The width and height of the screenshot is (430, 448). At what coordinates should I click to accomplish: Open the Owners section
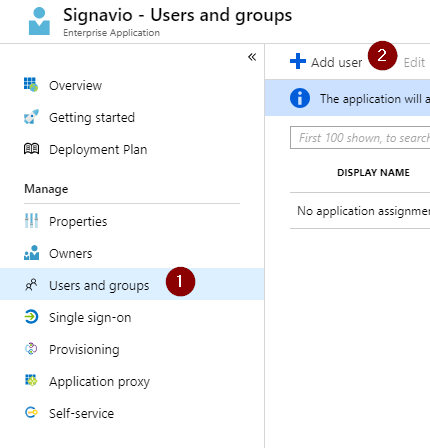71,254
